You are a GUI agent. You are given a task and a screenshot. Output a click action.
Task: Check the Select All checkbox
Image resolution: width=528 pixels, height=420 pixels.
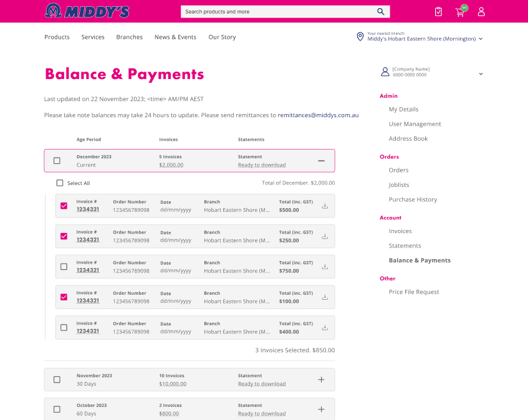click(60, 183)
